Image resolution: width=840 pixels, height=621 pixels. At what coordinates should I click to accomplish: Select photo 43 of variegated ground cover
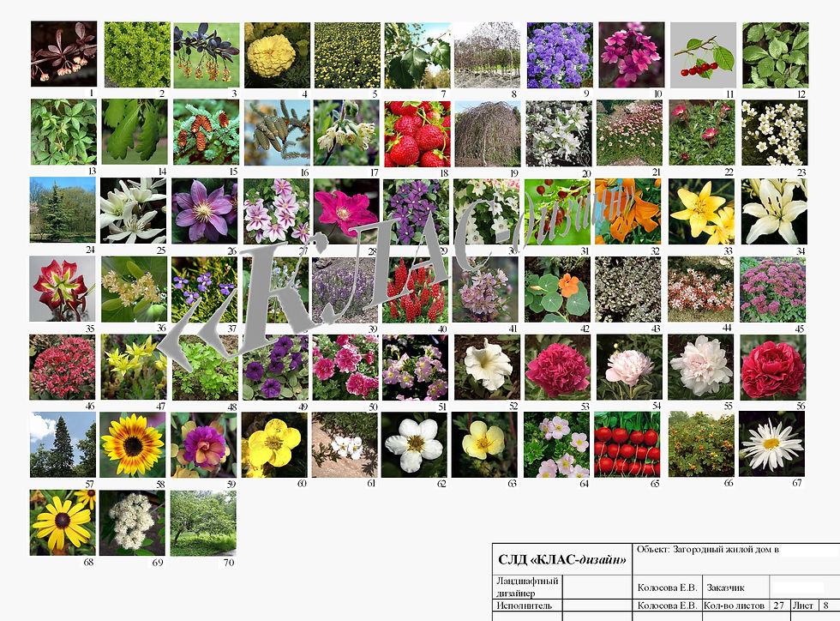[627, 290]
